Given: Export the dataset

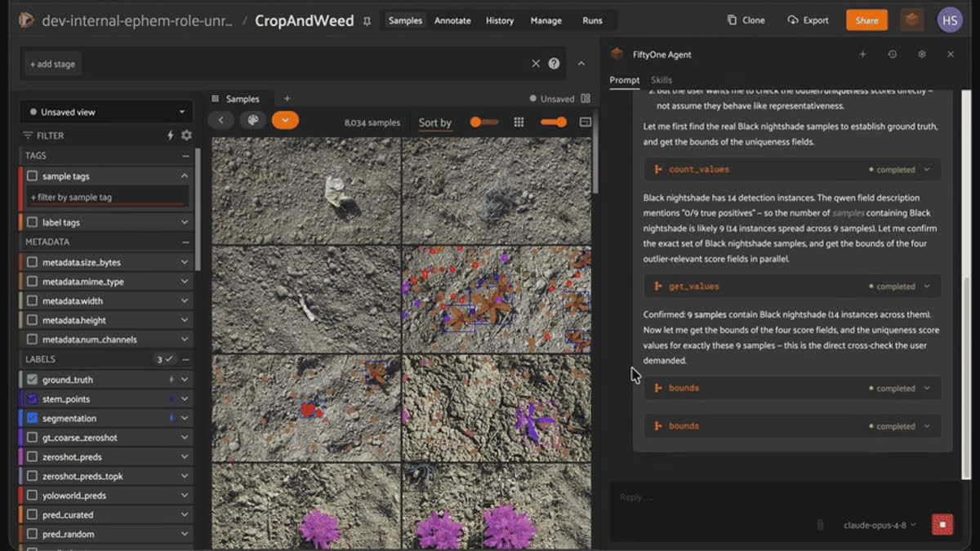Looking at the screenshot, I should point(808,20).
